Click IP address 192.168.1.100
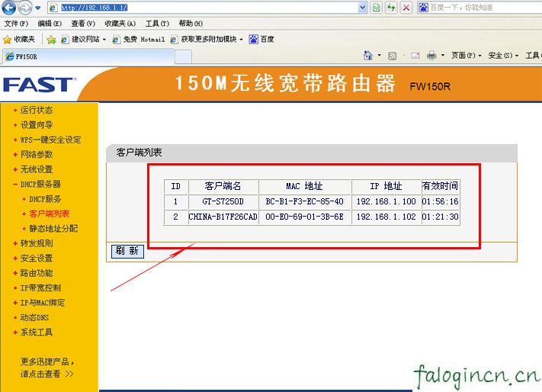Viewport: 542px width, 392px height. (386, 201)
